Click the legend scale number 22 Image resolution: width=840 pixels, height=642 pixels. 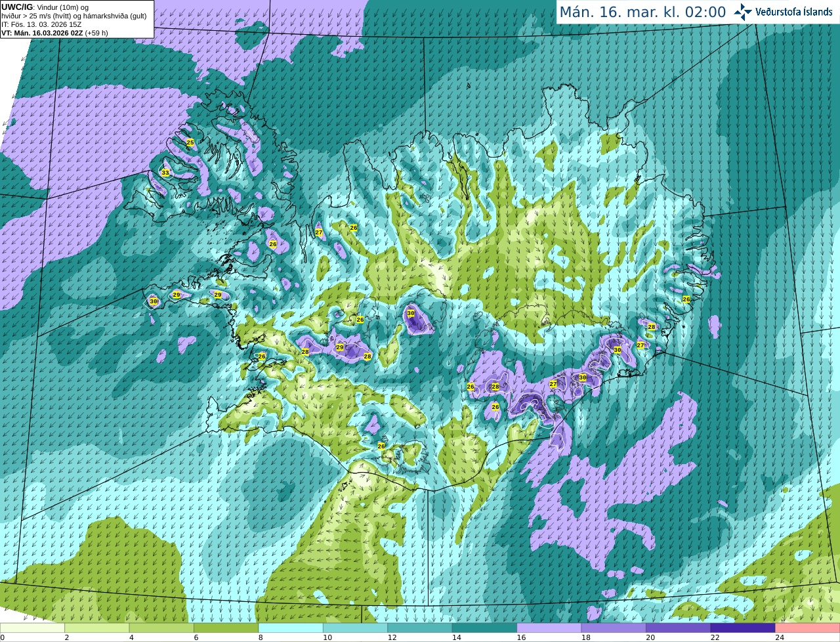pyautogui.click(x=715, y=637)
